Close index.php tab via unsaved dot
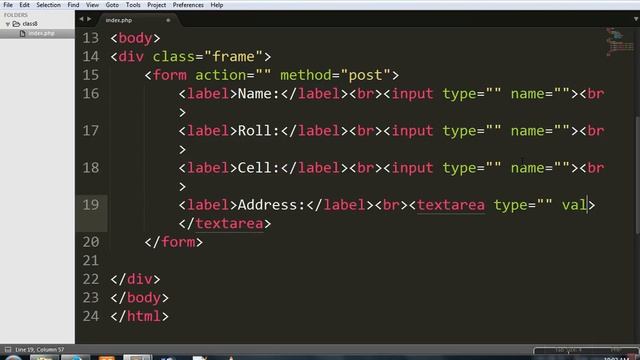This screenshot has width=640, height=360. coord(168,20)
